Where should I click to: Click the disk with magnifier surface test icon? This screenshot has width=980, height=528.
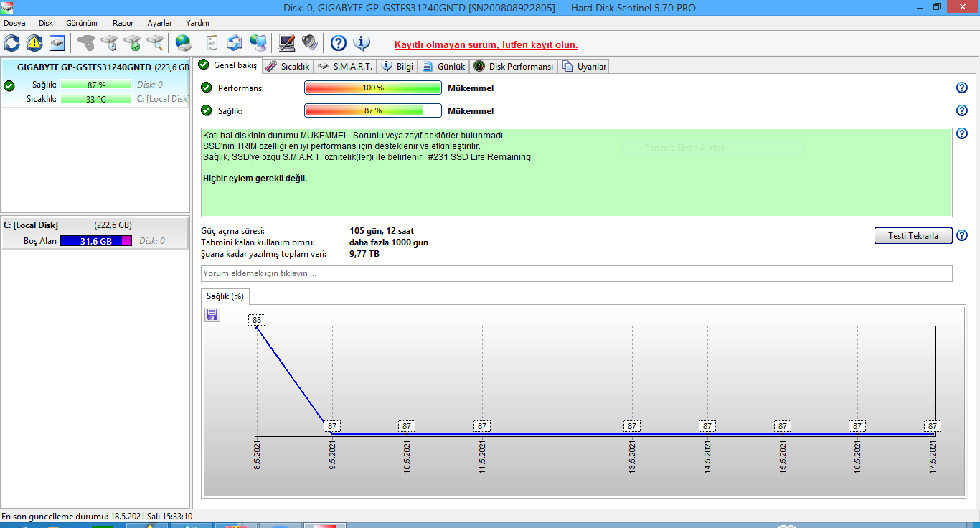click(155, 43)
